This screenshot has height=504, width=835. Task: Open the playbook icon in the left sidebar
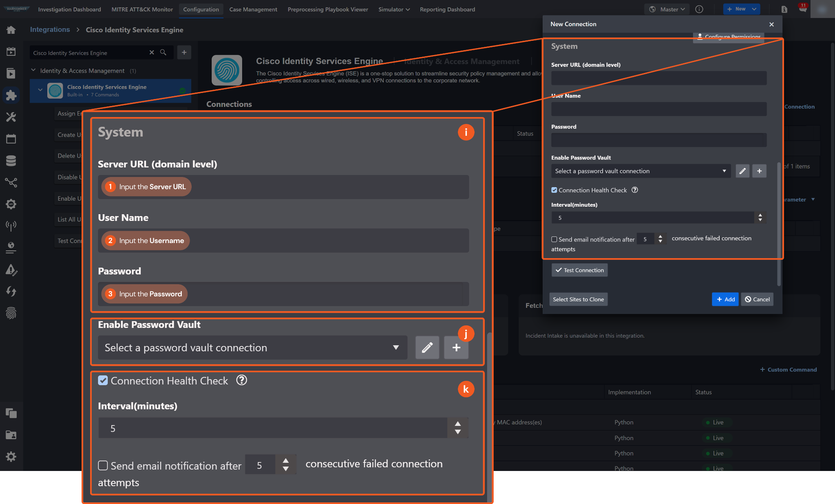11,73
